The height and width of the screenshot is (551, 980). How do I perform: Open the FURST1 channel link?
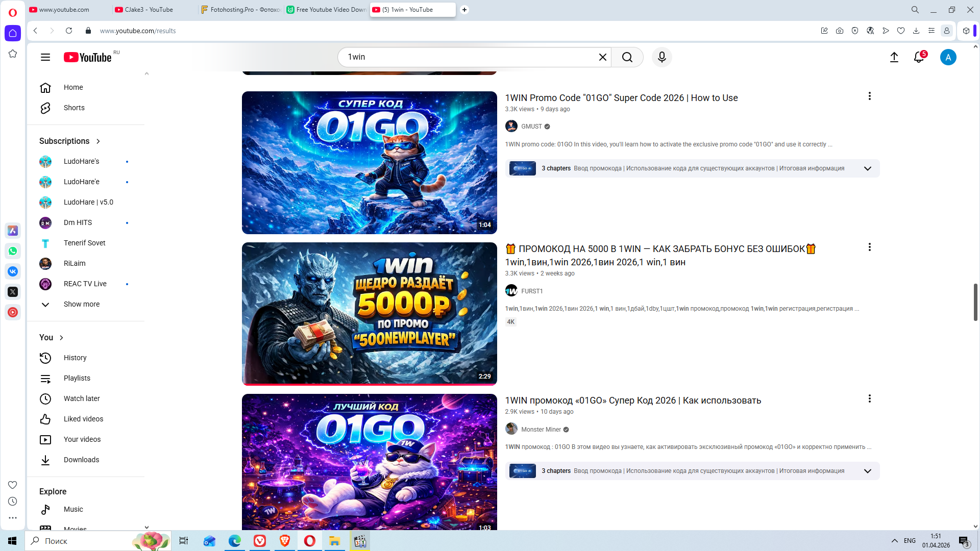532,291
